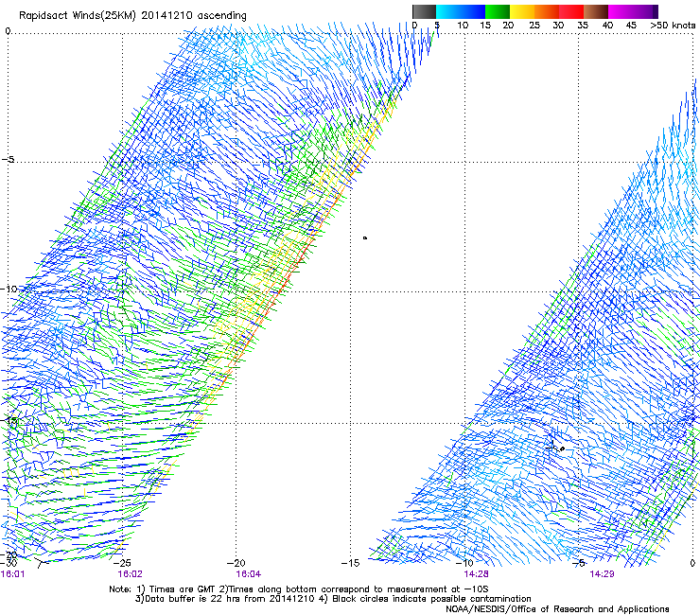The height and width of the screenshot is (615, 700).
Task: Click the magenta 40-45 knots legend swatch
Action: tap(621, 11)
